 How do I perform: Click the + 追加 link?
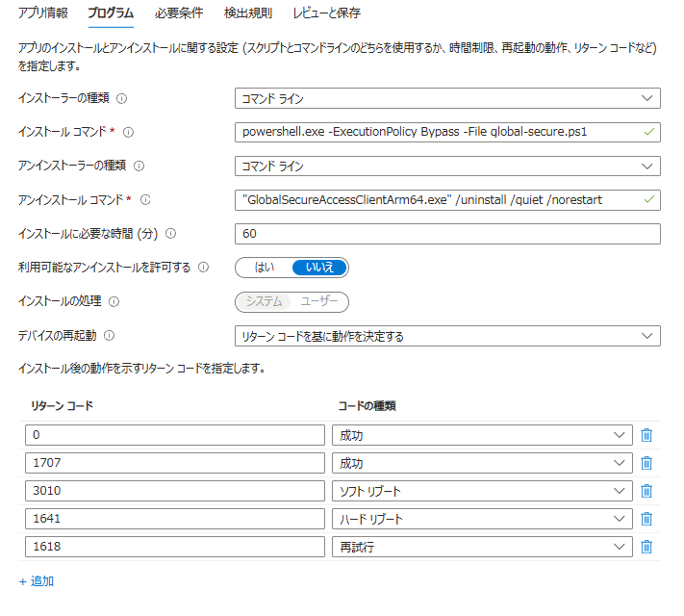click(37, 581)
